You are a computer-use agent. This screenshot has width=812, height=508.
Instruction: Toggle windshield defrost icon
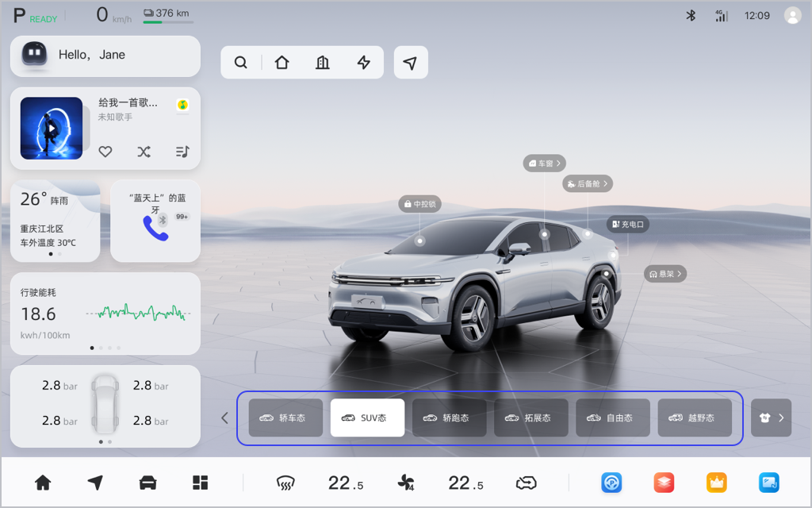pos(285,483)
